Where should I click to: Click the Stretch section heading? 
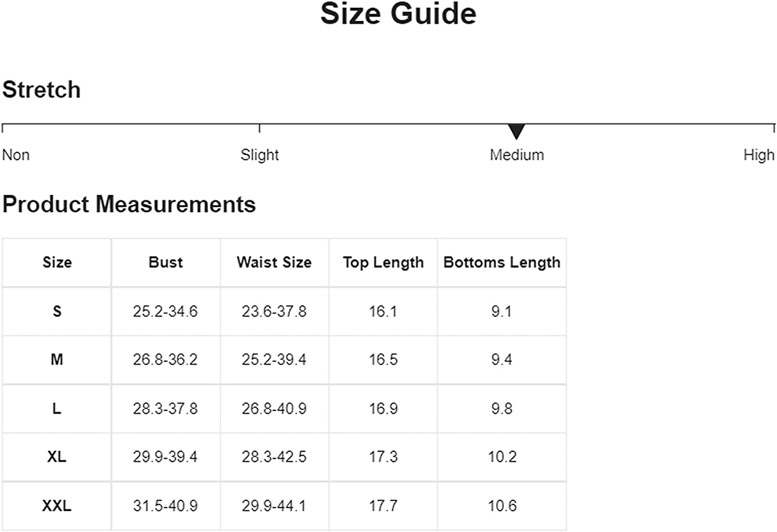tap(41, 90)
